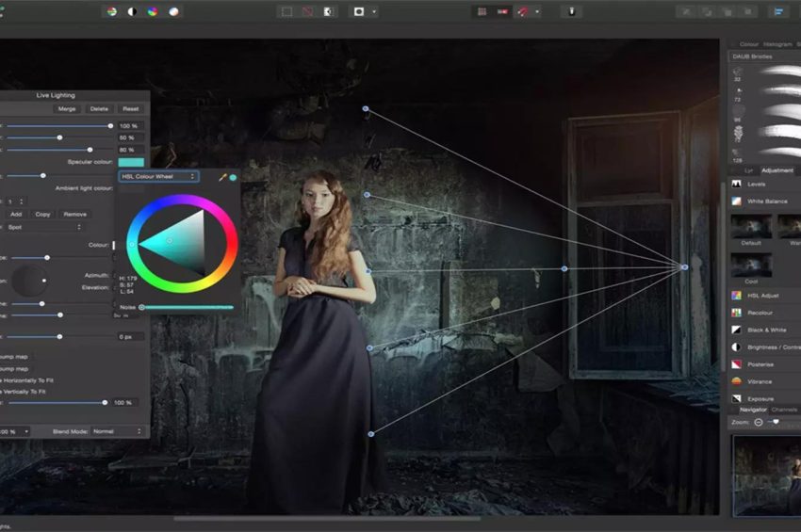The image size is (801, 532).
Task: Click the Auto Contrast toolbar icon
Action: [132, 11]
